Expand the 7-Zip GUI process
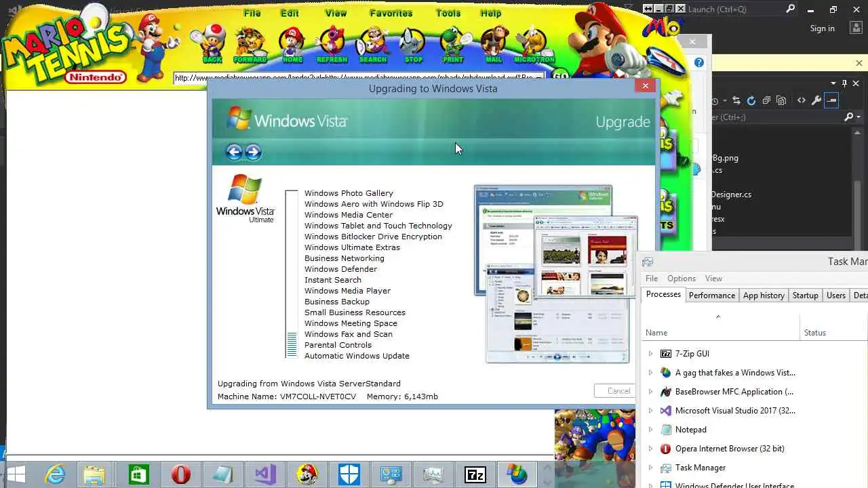 pyautogui.click(x=650, y=354)
